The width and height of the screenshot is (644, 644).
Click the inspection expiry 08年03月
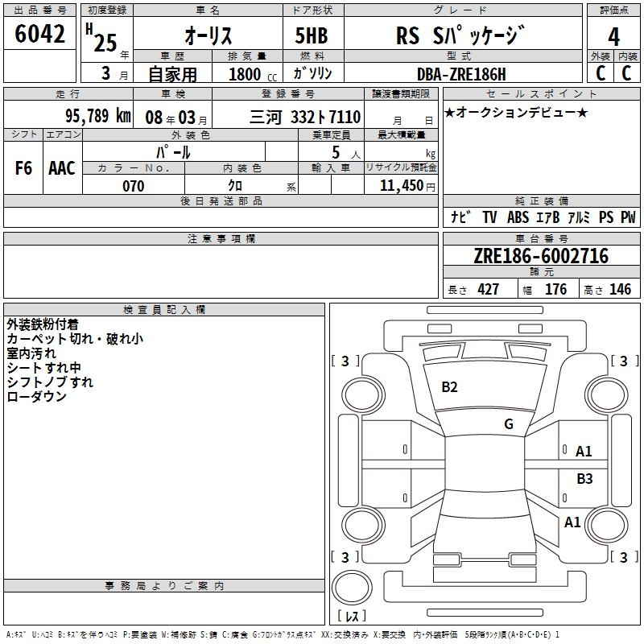point(175,118)
